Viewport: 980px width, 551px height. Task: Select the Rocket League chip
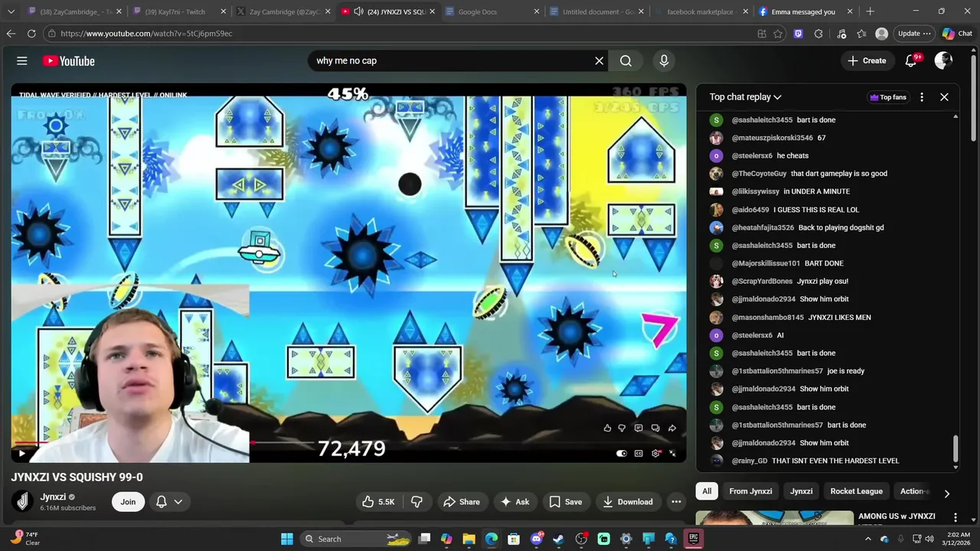[856, 491]
